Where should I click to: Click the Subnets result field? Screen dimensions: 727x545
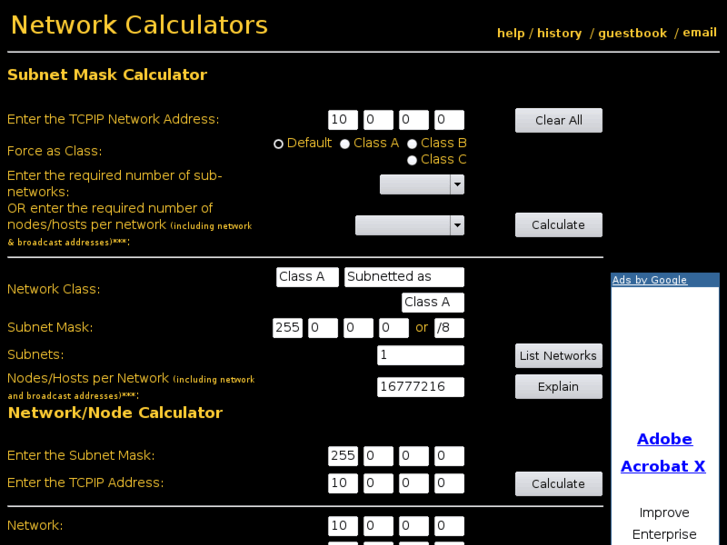(x=421, y=355)
